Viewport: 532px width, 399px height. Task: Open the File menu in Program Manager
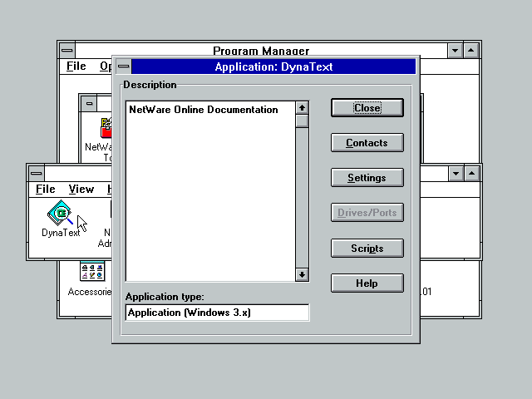point(76,66)
